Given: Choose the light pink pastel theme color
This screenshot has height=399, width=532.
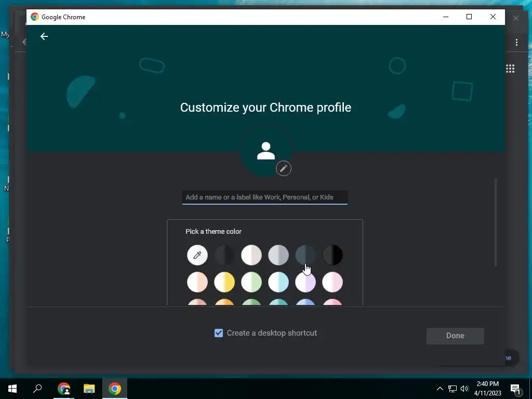Looking at the screenshot, I should [x=332, y=282].
